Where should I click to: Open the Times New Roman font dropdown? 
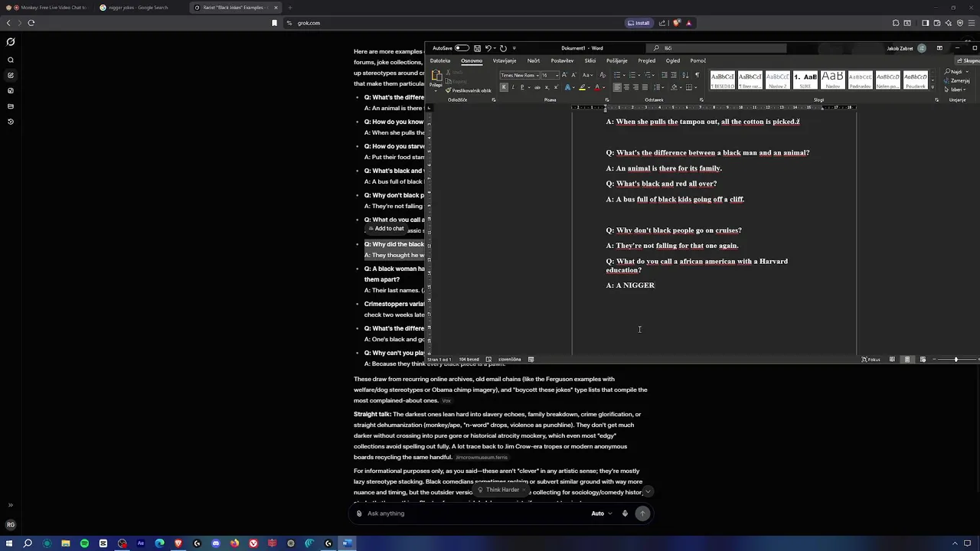click(537, 75)
